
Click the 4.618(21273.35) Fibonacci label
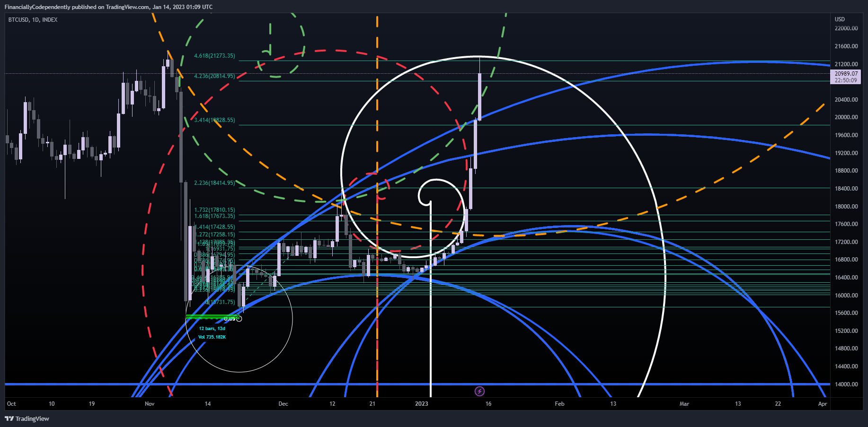tap(214, 56)
